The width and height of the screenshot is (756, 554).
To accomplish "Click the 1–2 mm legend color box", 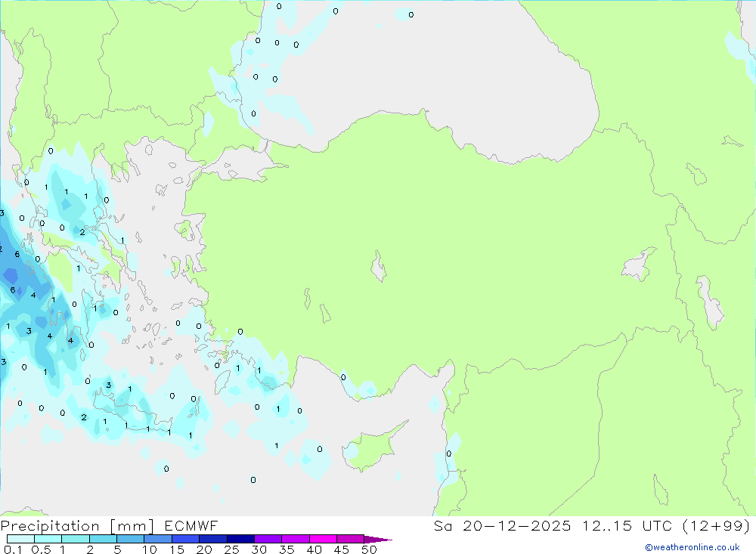I will click(76, 539).
